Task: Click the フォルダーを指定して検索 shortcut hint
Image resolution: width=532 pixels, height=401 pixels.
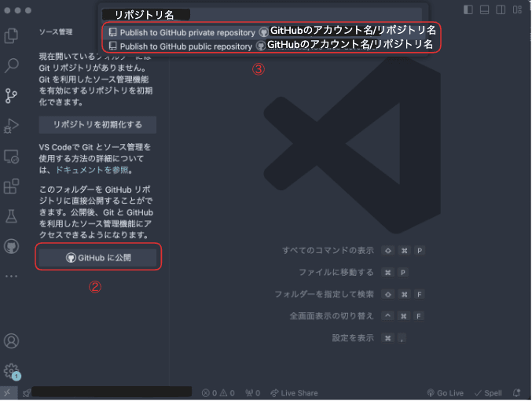Action: [x=324, y=294]
